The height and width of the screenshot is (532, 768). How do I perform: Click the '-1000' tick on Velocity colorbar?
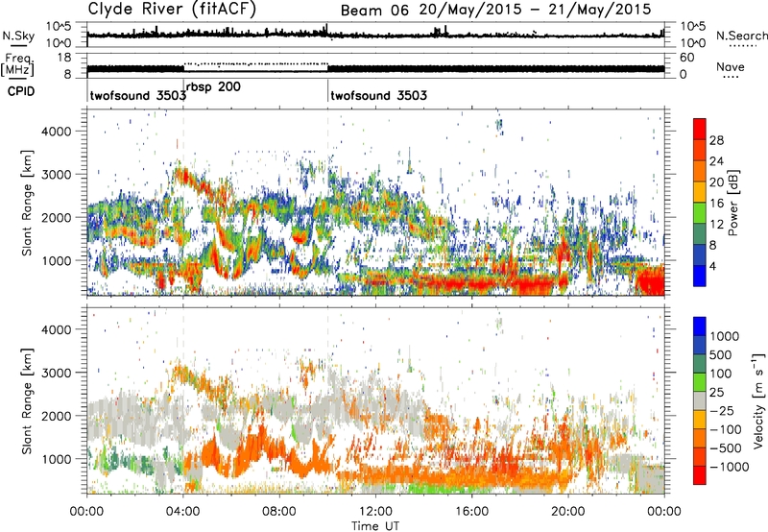click(729, 467)
